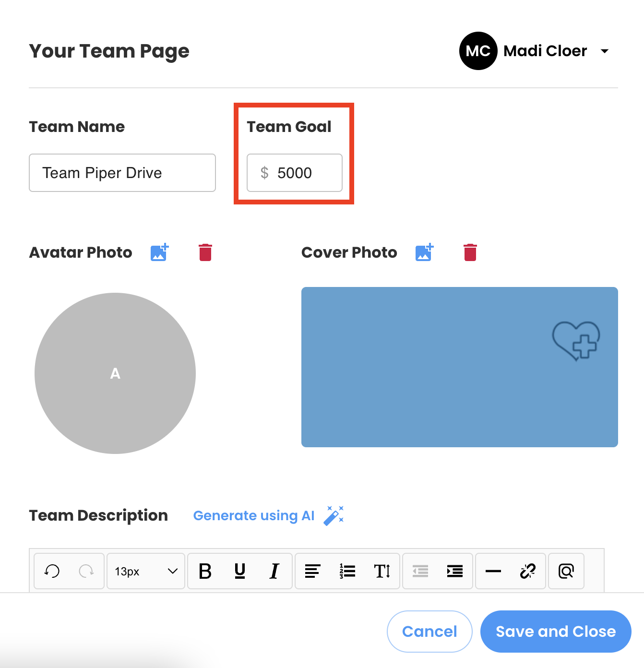644x668 pixels.
Task: Expand the Madi Cloer account menu arrow
Action: click(x=605, y=51)
